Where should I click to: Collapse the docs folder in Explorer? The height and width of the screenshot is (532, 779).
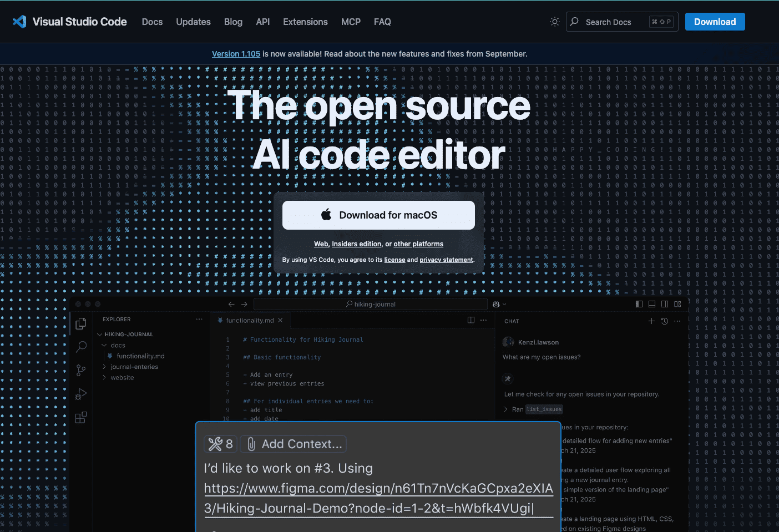tap(104, 345)
